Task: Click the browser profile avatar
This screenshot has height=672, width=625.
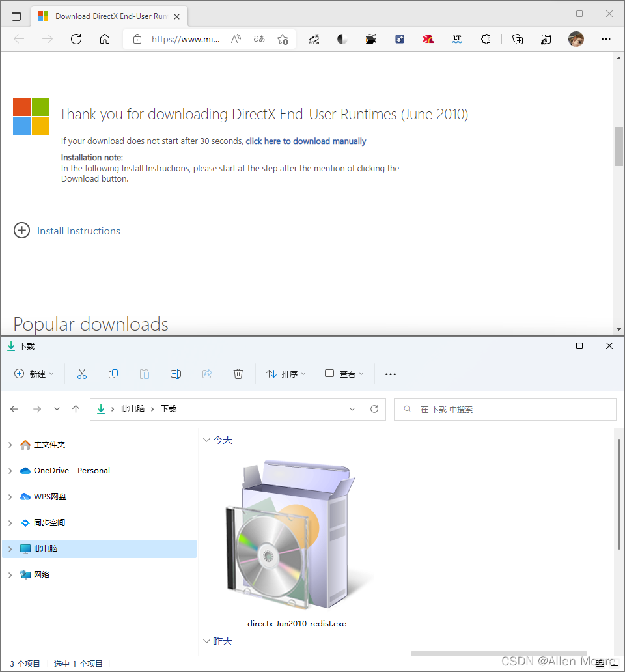Action: (576, 40)
